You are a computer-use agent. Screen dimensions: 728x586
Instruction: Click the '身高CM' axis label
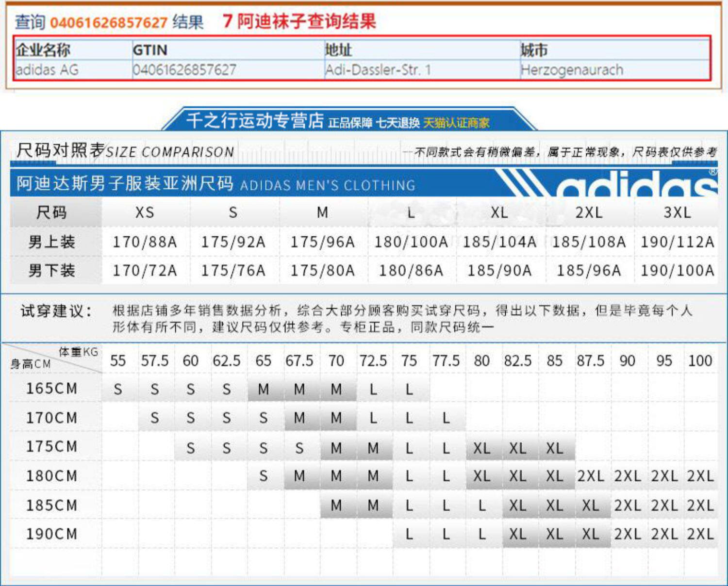(x=31, y=364)
